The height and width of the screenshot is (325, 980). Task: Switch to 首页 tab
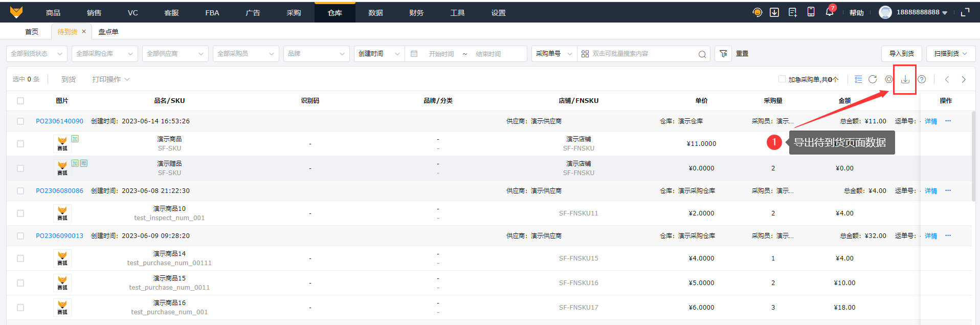click(32, 32)
